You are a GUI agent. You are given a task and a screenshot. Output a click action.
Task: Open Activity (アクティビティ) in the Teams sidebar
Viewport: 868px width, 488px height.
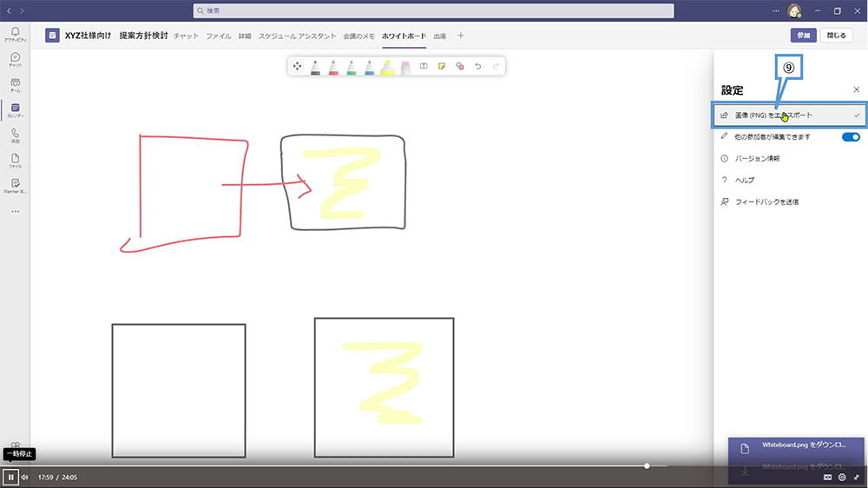[x=15, y=35]
